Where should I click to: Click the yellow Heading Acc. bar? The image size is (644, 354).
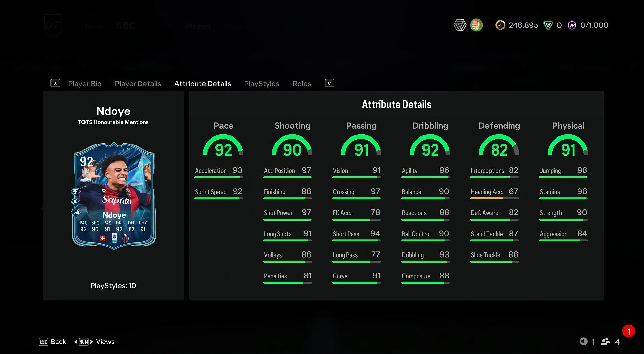coord(486,198)
